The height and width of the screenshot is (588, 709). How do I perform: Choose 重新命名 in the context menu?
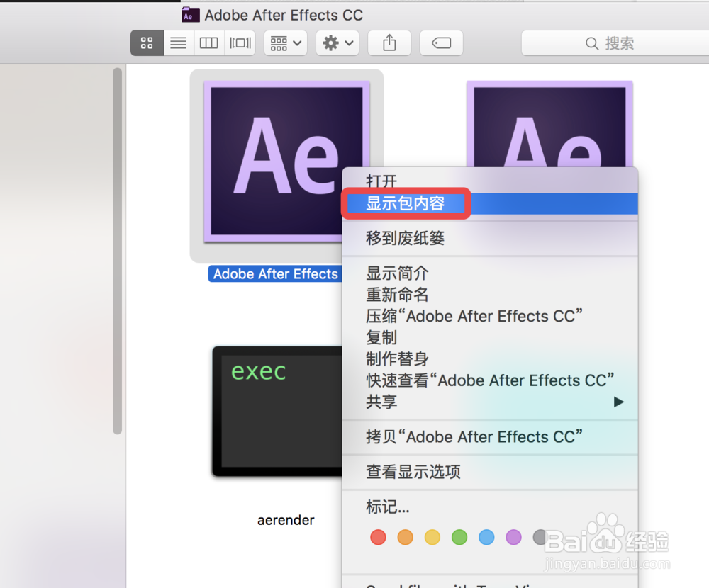coord(490,295)
